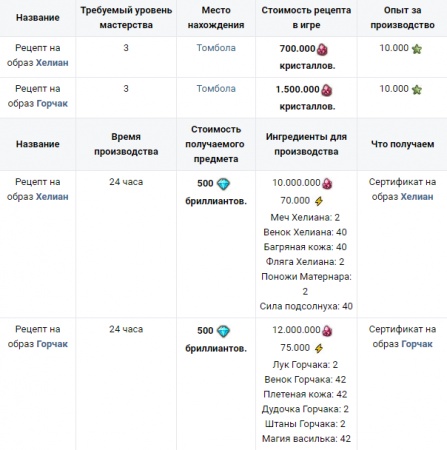The width and height of the screenshot is (447, 450).
Task: Open Томбола link in Хелиан recipe row
Action: coord(216,48)
